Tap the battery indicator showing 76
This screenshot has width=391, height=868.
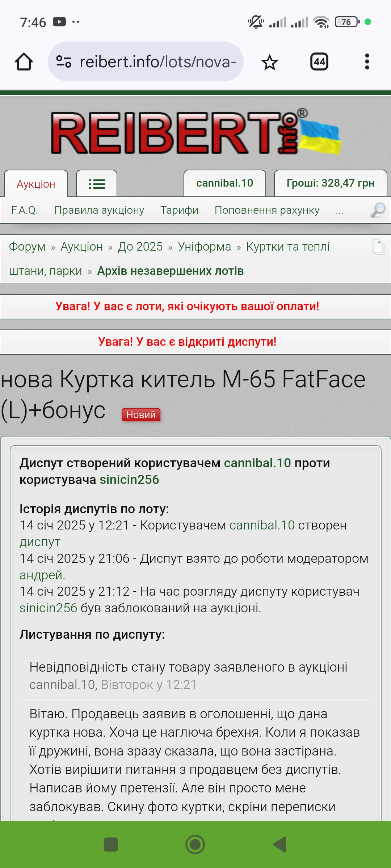pyautogui.click(x=347, y=22)
